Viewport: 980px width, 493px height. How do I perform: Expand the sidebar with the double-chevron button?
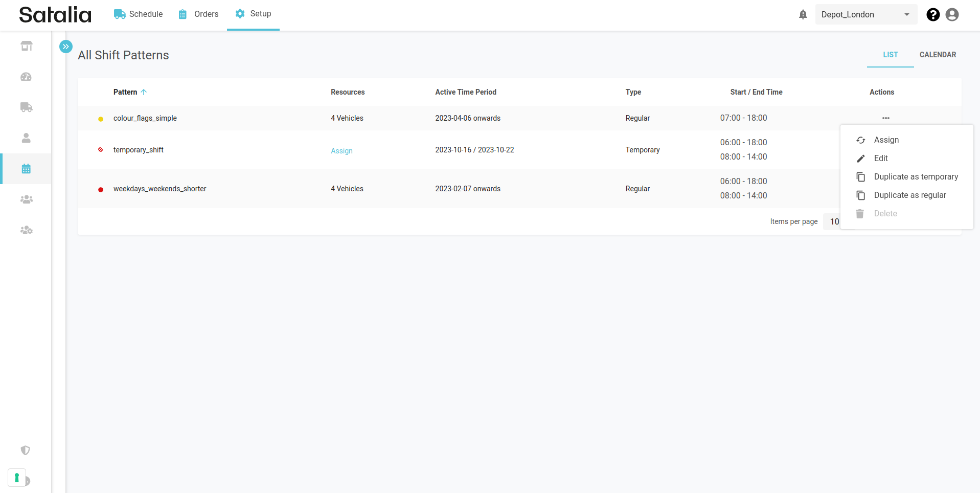coord(66,47)
